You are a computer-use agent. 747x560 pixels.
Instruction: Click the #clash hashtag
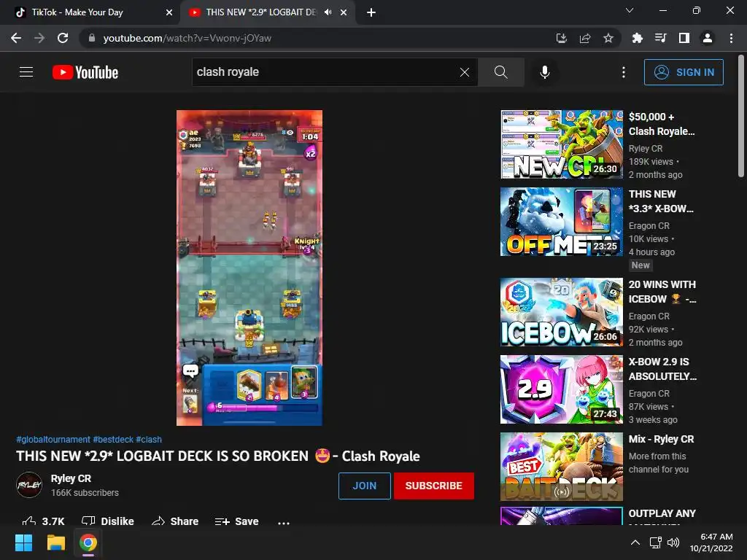click(x=149, y=439)
